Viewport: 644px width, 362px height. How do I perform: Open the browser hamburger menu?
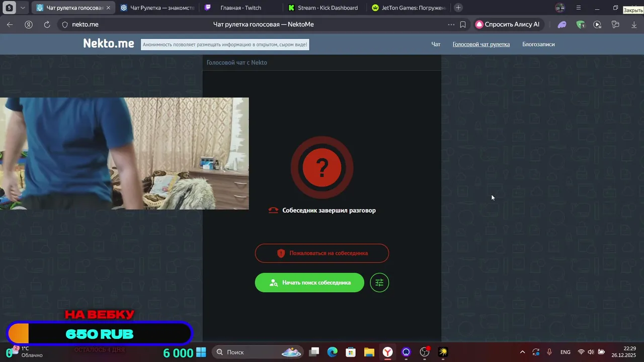pyautogui.click(x=579, y=8)
